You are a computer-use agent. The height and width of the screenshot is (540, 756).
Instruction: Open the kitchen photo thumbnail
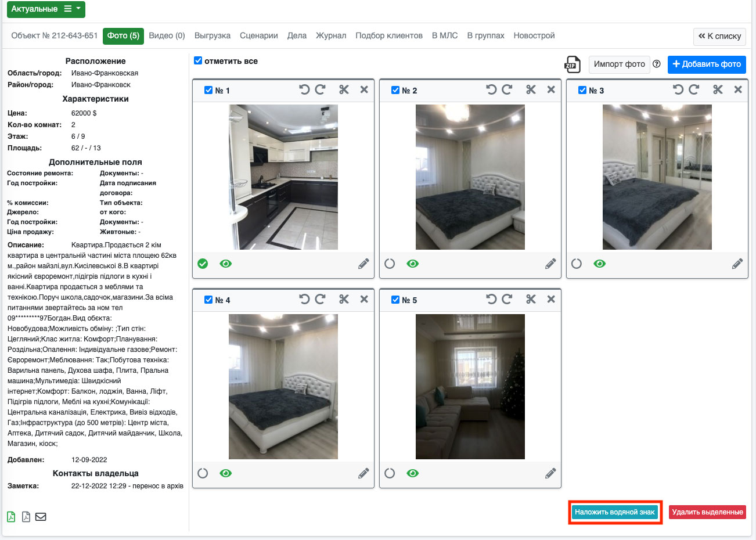[x=283, y=177]
